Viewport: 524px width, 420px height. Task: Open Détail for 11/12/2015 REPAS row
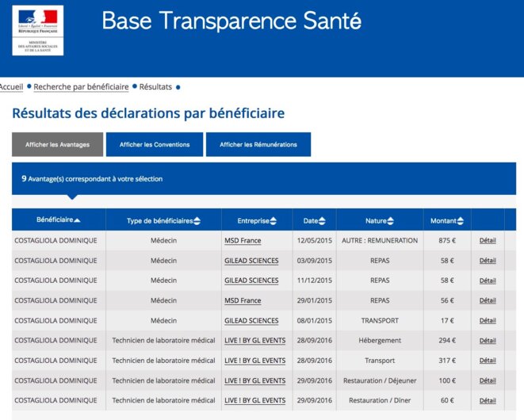[488, 281]
